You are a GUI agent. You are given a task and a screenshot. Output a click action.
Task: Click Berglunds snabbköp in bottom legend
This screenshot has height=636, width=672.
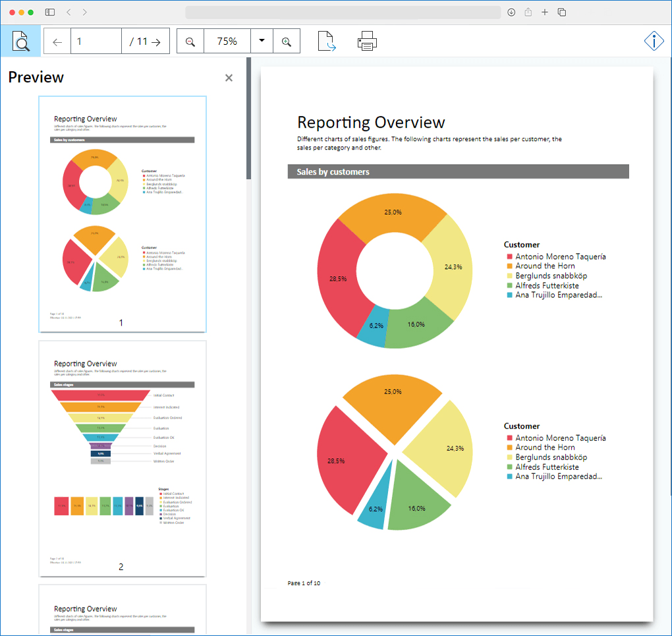coord(551,457)
